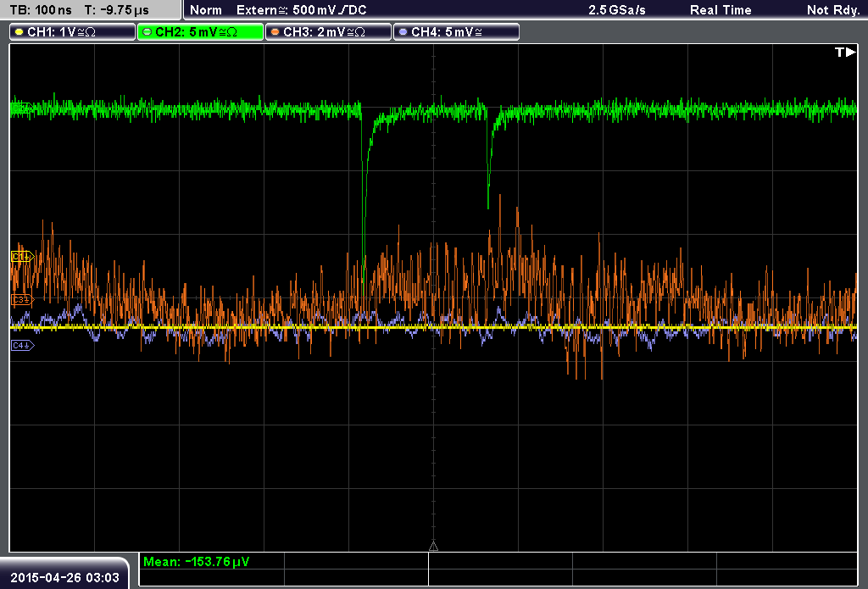Click the trigger position triangle at bottom
This screenshot has width=868, height=589.
coord(433,547)
